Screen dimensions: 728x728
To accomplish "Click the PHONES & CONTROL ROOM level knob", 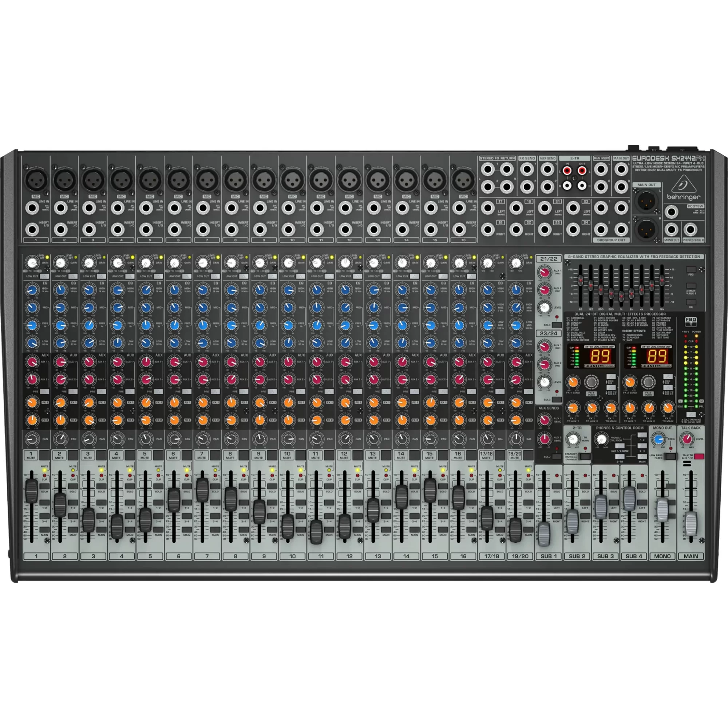I will (x=602, y=439).
